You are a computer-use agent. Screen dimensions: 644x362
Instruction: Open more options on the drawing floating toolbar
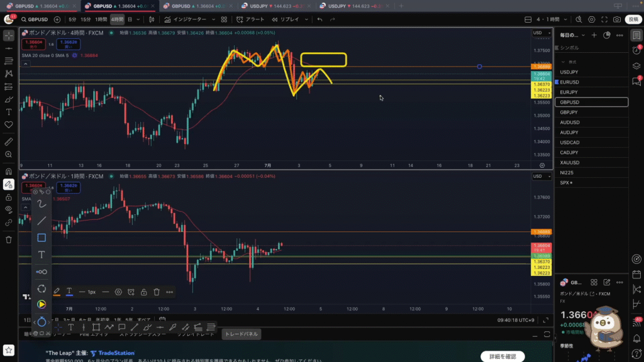pyautogui.click(x=170, y=292)
